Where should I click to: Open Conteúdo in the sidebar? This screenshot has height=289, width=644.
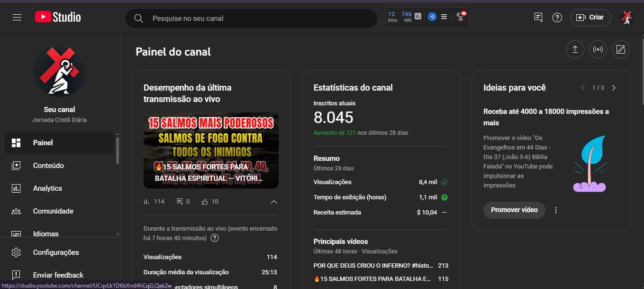click(x=59, y=166)
